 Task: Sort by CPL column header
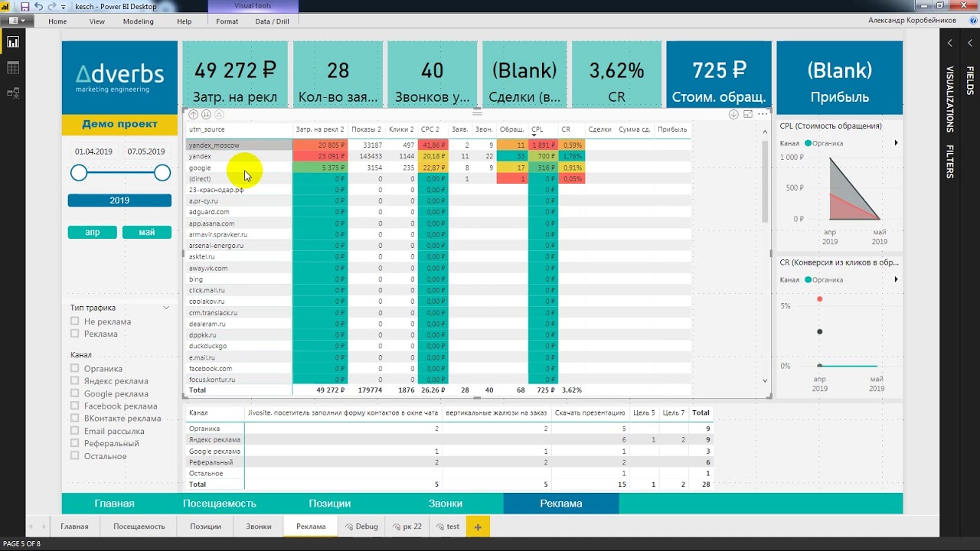coord(537,129)
